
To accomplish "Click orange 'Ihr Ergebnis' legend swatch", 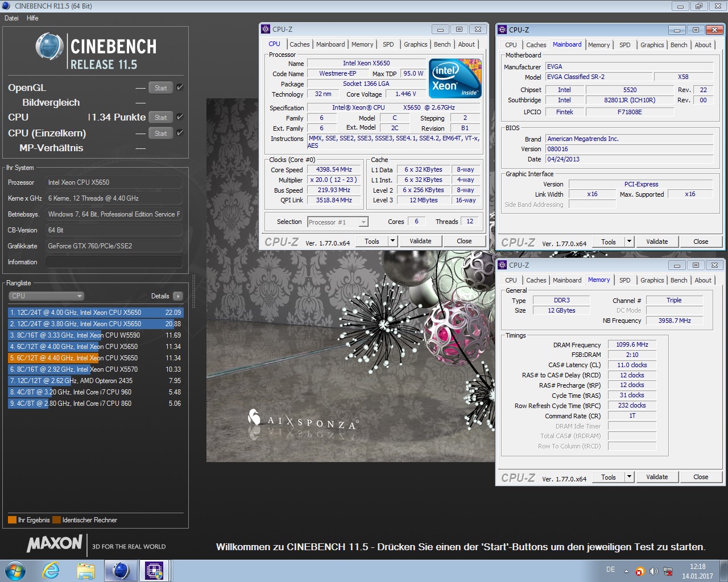I will [12, 519].
